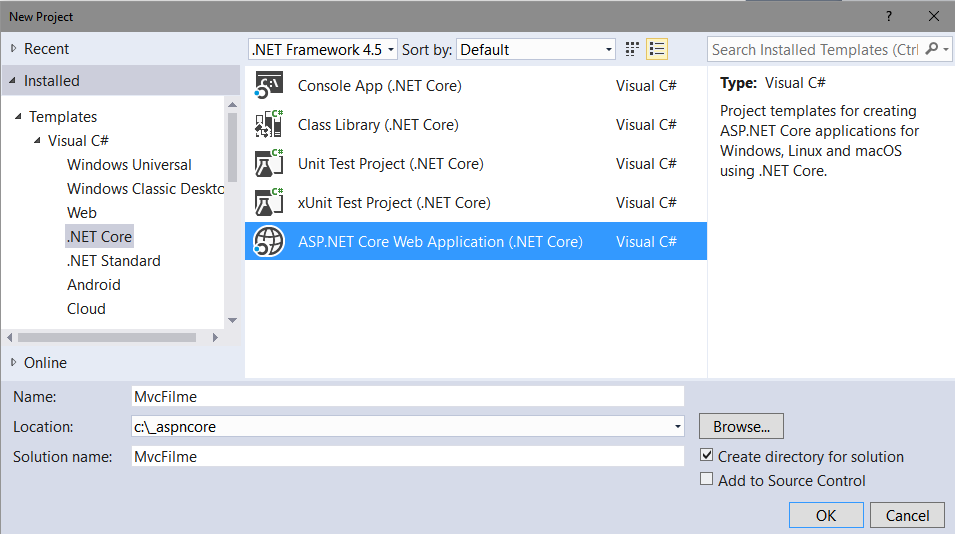Click the tree vertical scrollbar thumb
The height and width of the screenshot is (534, 955).
[x=232, y=147]
